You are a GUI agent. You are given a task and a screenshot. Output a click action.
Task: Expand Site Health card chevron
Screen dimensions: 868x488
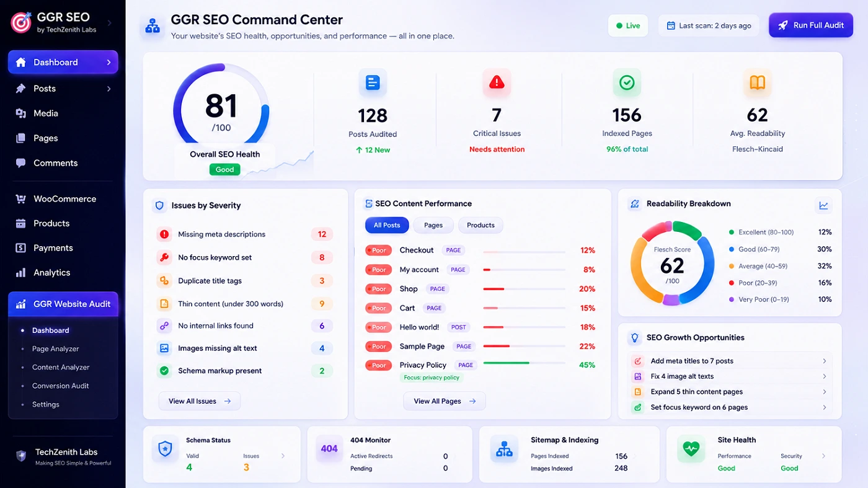click(x=824, y=456)
